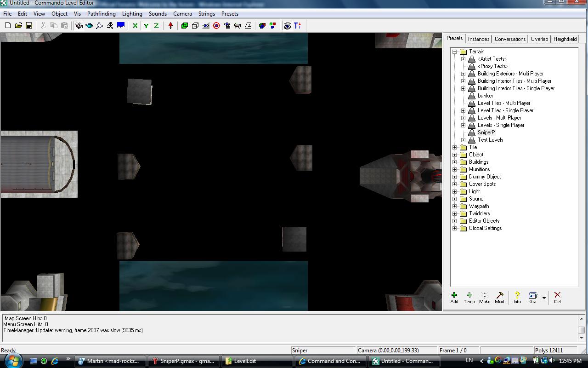Click the Save file toolbar icon
Viewport: 588px width, 368px height.
29,26
